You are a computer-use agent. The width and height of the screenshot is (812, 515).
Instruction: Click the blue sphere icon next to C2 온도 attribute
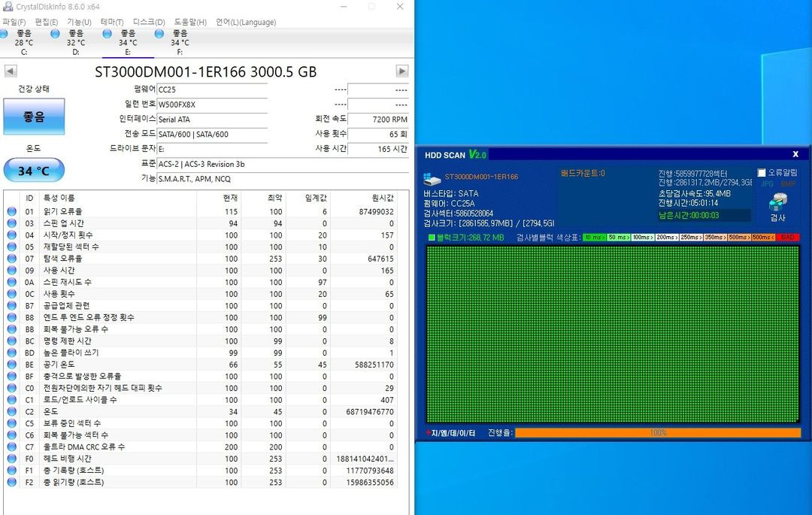coord(10,412)
